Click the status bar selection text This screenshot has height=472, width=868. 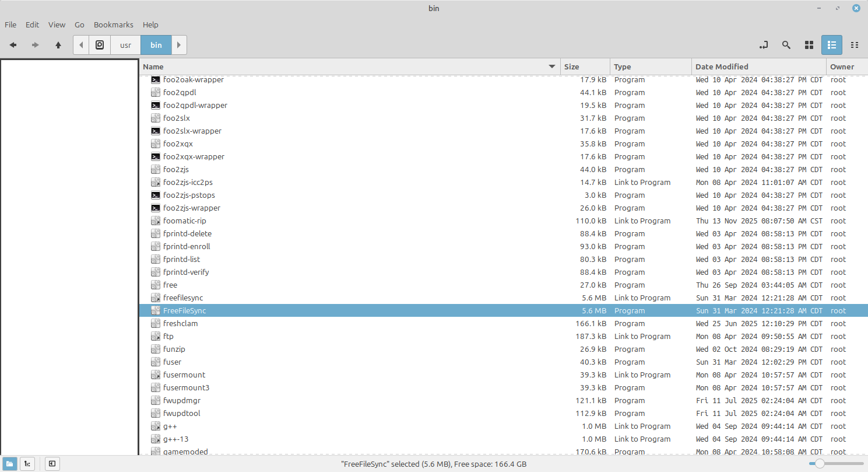pyautogui.click(x=434, y=464)
